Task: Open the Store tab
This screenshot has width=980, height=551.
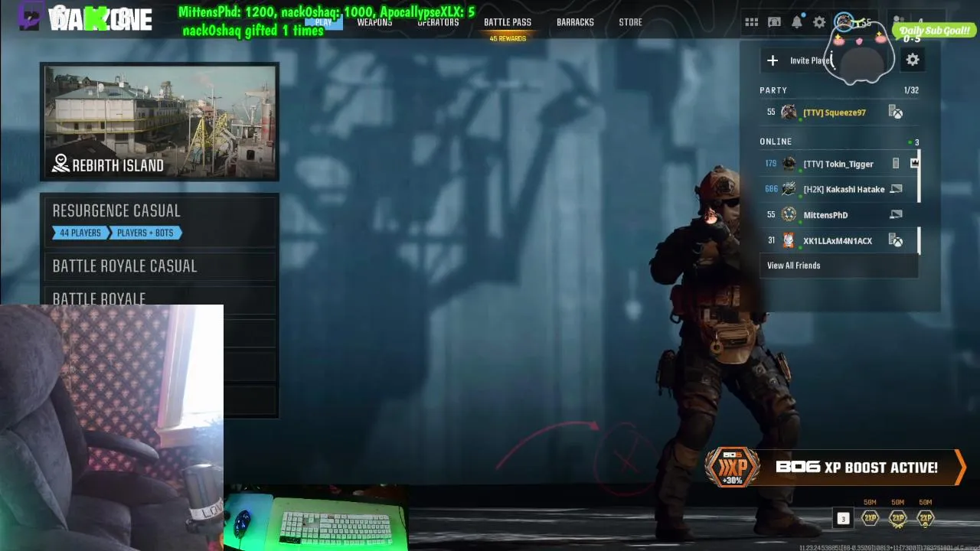Action: [x=630, y=22]
